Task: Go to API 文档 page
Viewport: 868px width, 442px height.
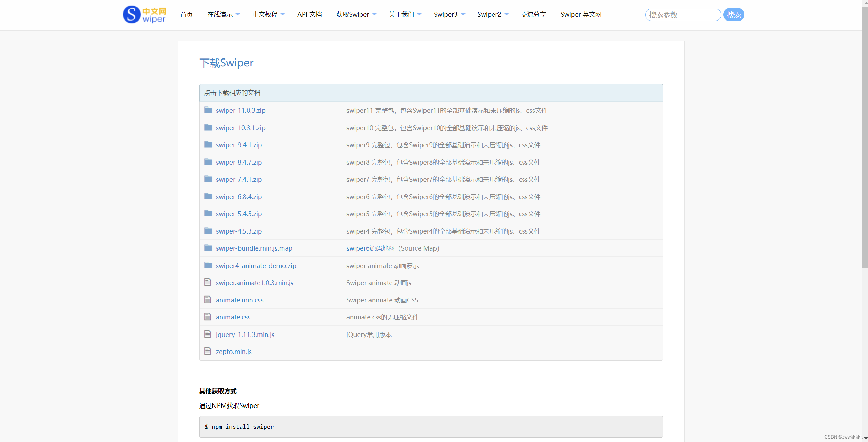Action: 309,15
